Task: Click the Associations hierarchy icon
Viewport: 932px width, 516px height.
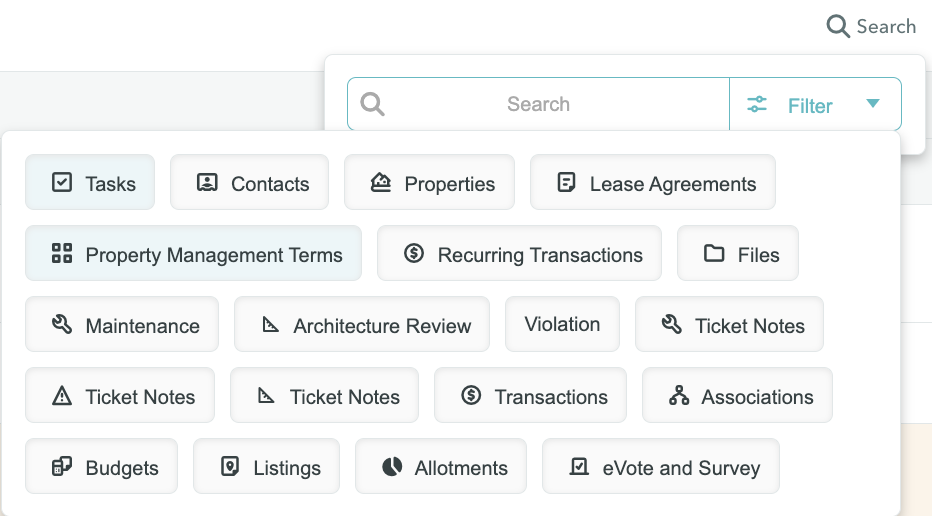Action: tap(679, 395)
